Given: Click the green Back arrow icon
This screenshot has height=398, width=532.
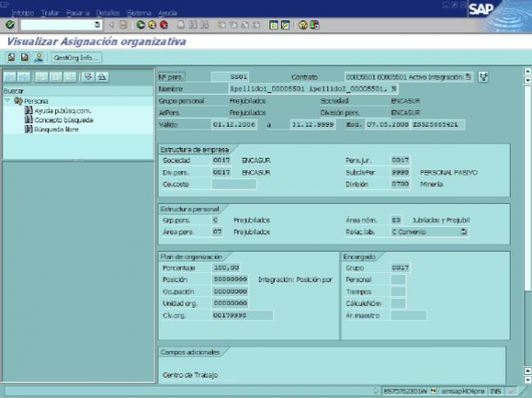Looking at the screenshot, I should (140, 25).
